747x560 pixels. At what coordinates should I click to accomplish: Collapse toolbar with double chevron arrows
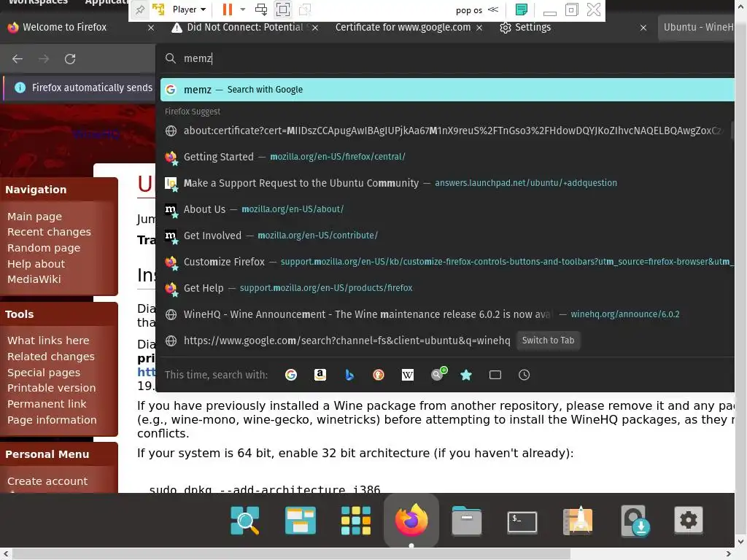493,9
